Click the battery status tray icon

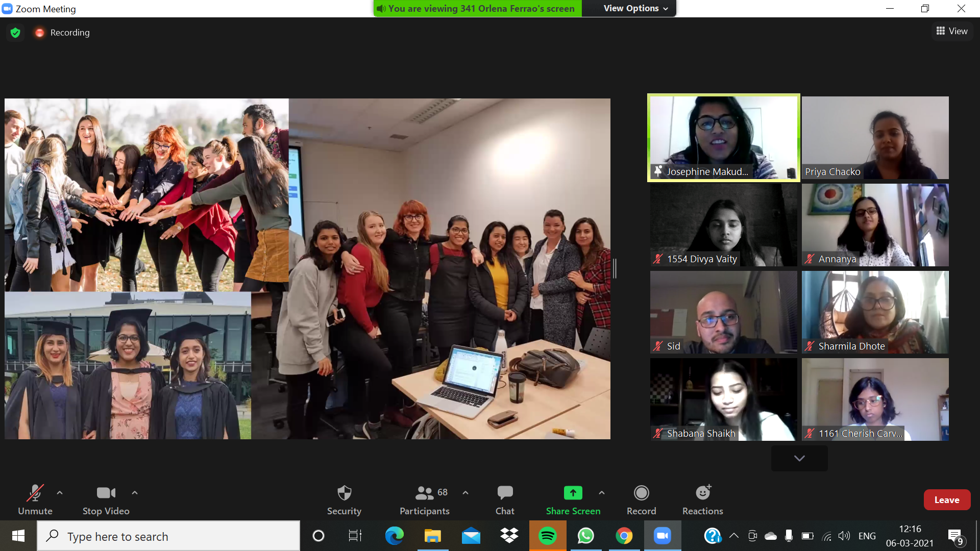807,536
